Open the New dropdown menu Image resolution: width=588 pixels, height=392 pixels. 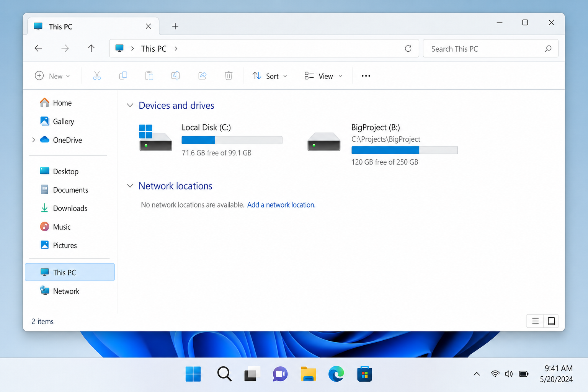pos(52,76)
